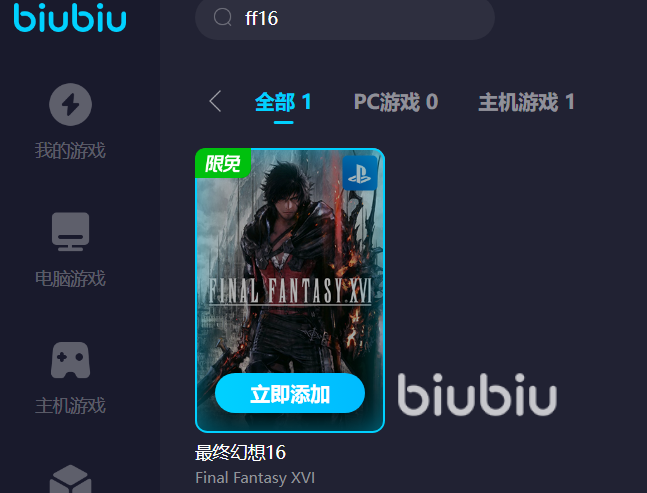The height and width of the screenshot is (493, 647).
Task: Switch to the PC游戏 0 tab
Action: pyautogui.click(x=396, y=102)
